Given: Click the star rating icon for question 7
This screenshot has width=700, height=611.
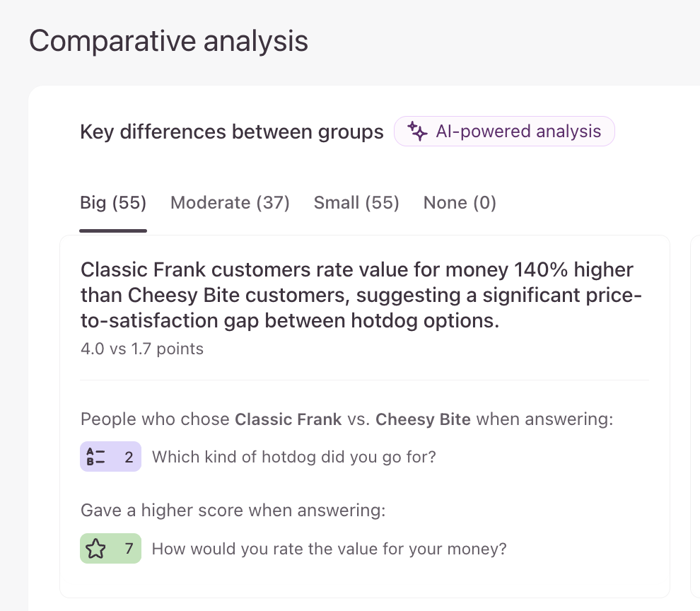Looking at the screenshot, I should coord(95,549).
